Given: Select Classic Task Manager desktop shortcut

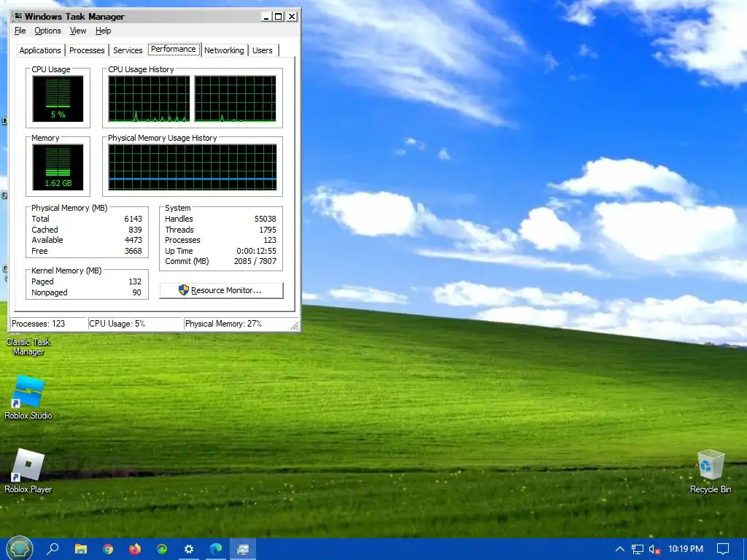Looking at the screenshot, I should coord(28,346).
